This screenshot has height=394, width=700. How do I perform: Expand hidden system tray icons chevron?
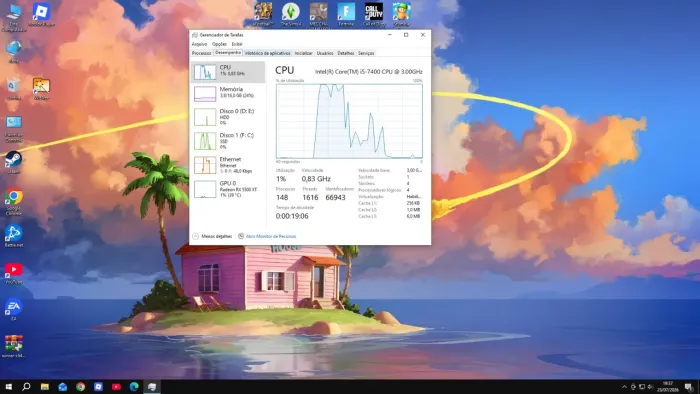point(624,387)
